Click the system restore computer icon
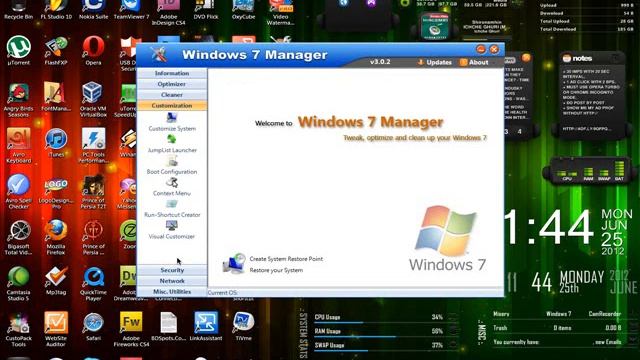The height and width of the screenshot is (360, 640). 234,263
